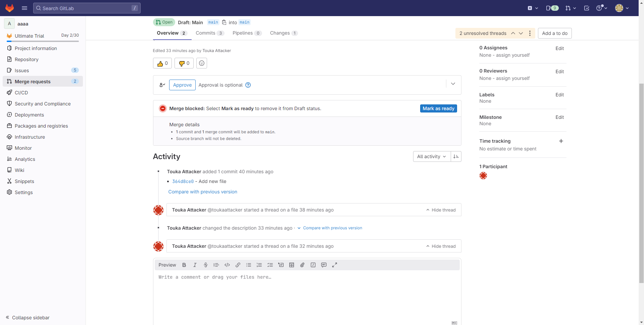The height and width of the screenshot is (325, 644).
Task: Open the All activity filter dropdown
Action: [x=432, y=156]
